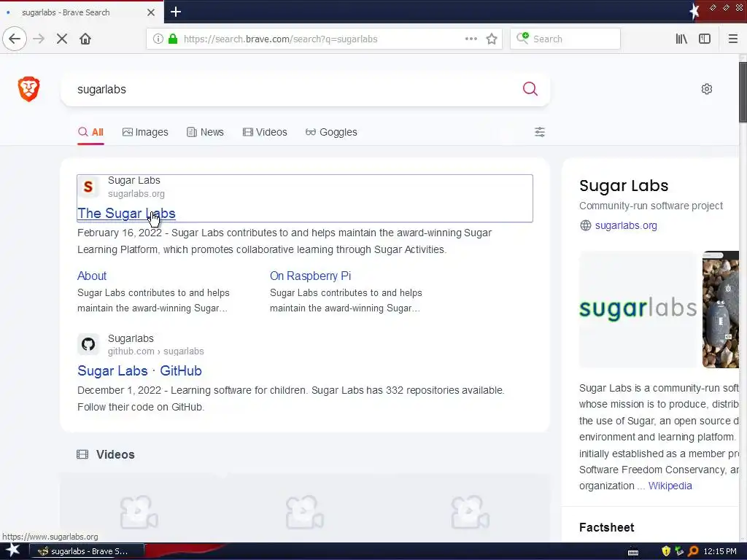This screenshot has width=747, height=560.
Task: Click the first video placeholder thumbnail
Action: pos(139,512)
